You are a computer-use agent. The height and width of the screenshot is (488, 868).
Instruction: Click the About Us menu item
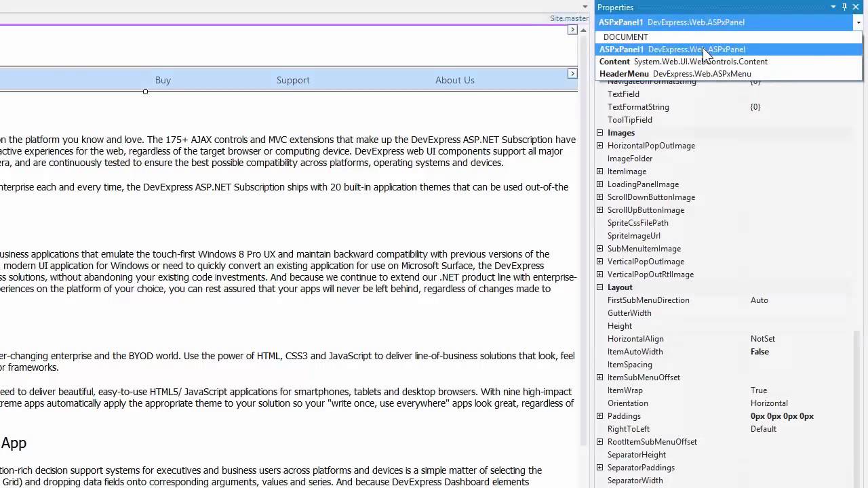tap(455, 80)
